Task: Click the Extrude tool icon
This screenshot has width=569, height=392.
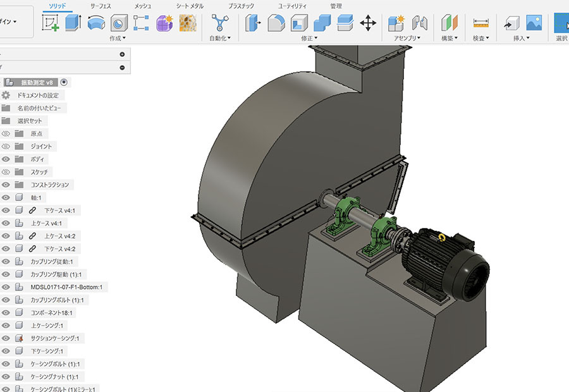Action: point(73,23)
